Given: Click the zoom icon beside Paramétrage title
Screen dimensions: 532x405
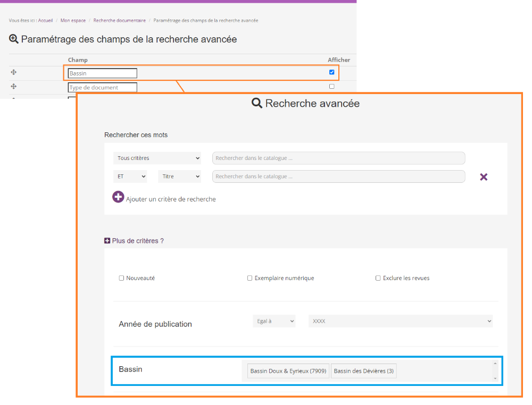Looking at the screenshot, I should point(14,39).
